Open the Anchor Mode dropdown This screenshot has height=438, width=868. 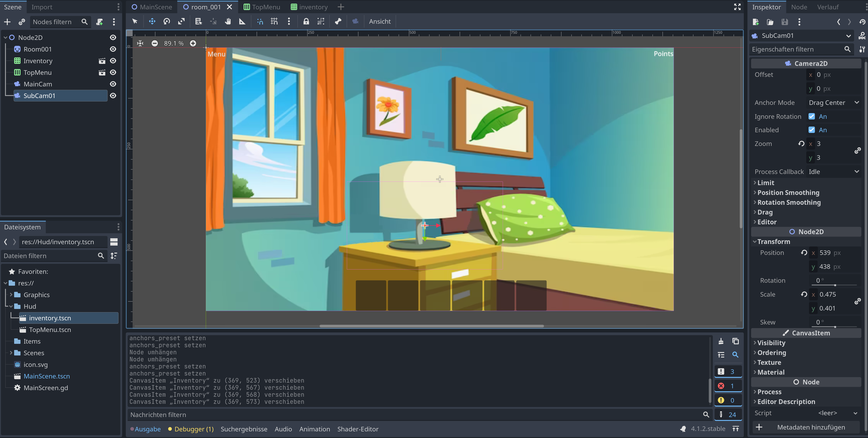[834, 103]
